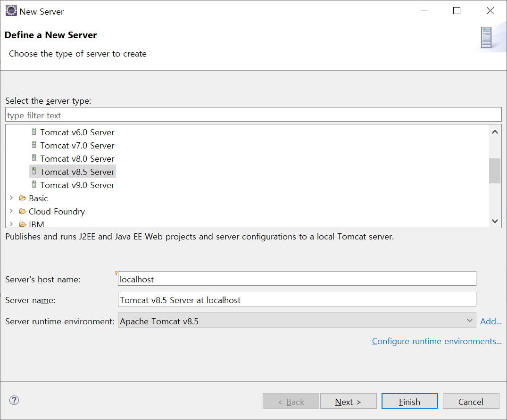Select the IBM folder label
Screen dimensions: 507x420
coord(36,224)
